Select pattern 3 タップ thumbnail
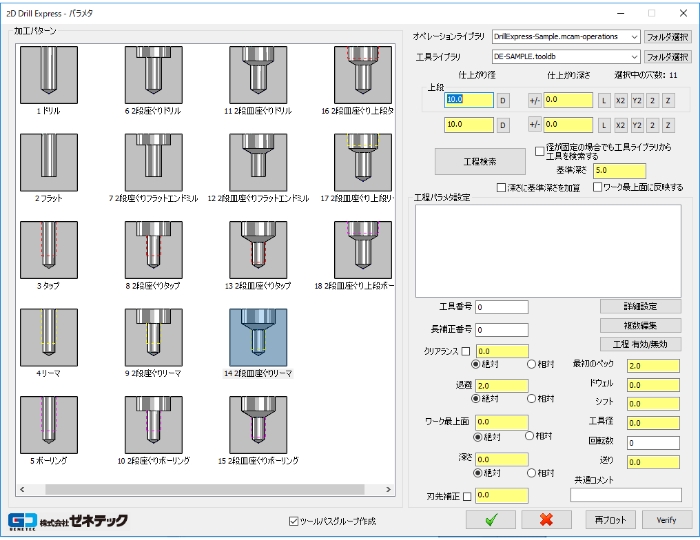700x540 pixels. [49, 250]
